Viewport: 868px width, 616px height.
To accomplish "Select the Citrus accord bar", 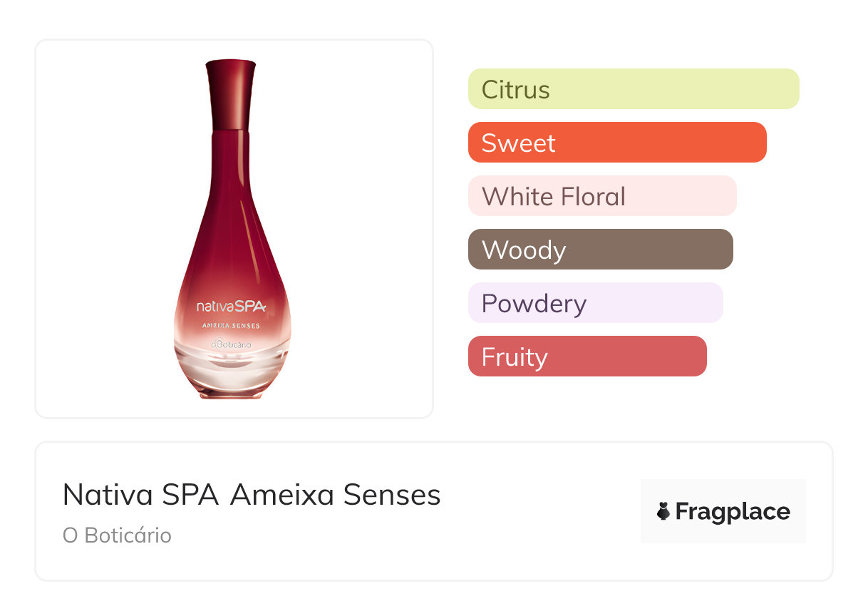I will [x=633, y=89].
